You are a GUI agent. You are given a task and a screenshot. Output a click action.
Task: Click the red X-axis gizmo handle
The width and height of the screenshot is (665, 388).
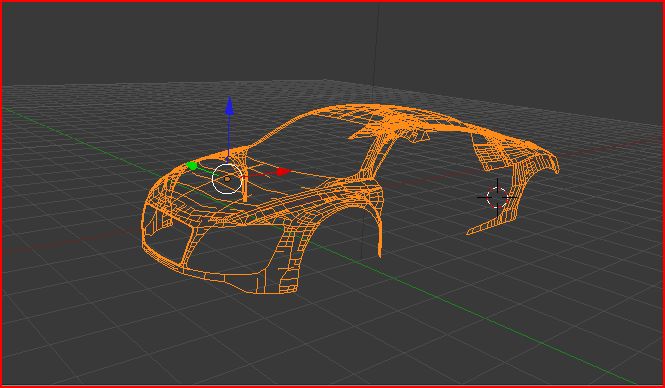(x=282, y=172)
